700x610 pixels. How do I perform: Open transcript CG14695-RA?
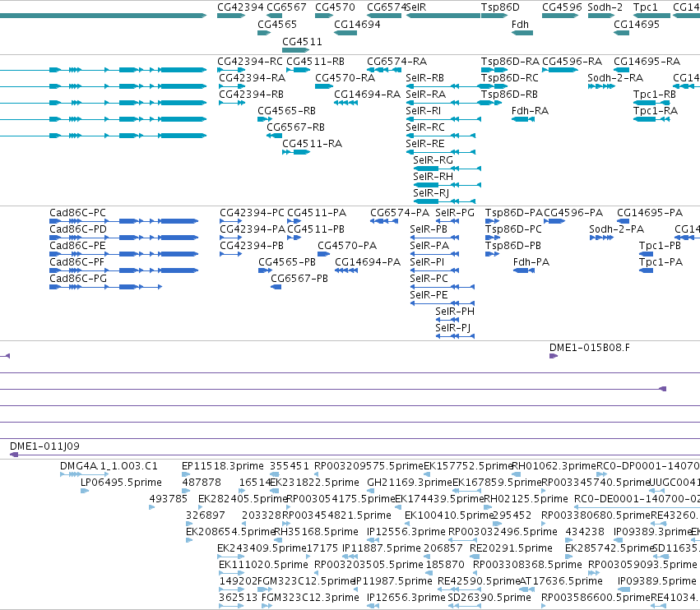pos(621,70)
